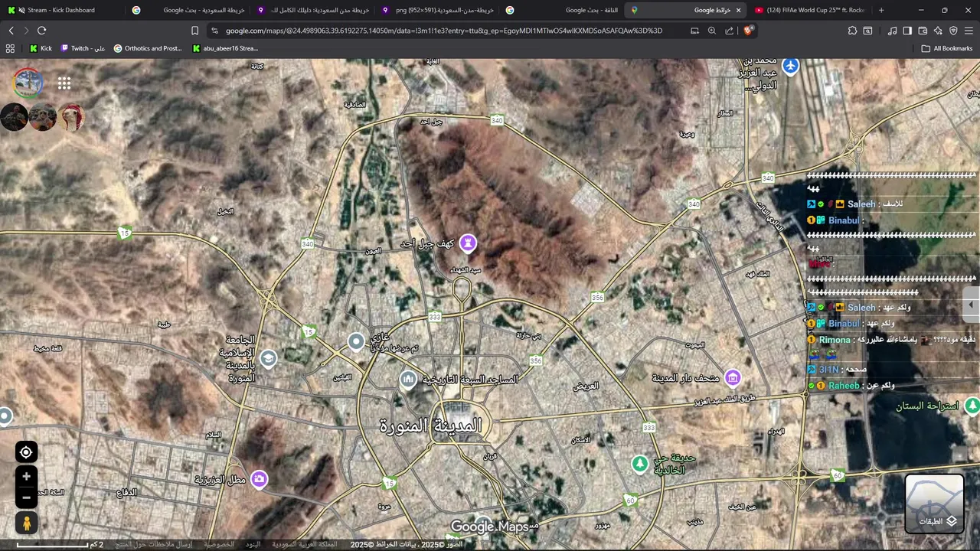Switch to الثاقة Google search tab
Screen dimensions: 980x551
coord(562,10)
